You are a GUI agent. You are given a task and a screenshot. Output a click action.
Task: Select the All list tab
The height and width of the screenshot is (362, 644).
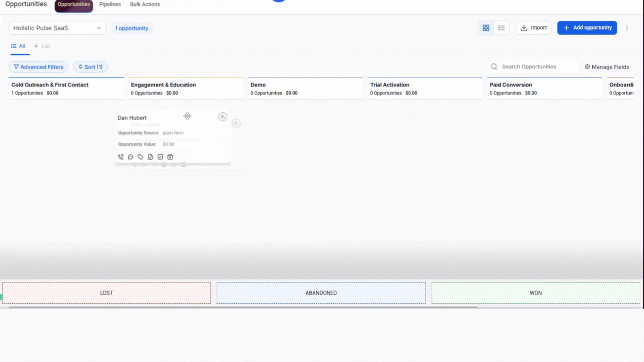[18, 46]
